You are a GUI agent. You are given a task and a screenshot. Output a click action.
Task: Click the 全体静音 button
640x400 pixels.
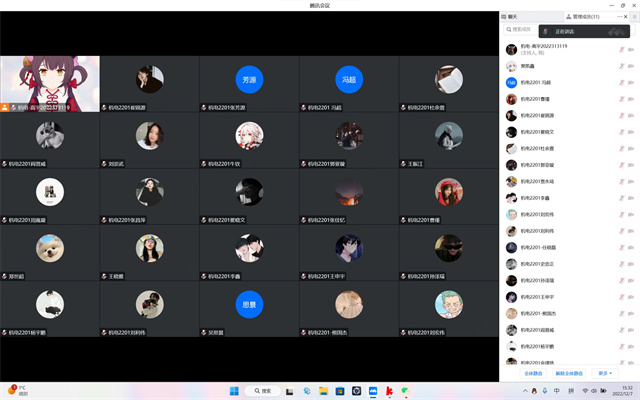pos(533,372)
